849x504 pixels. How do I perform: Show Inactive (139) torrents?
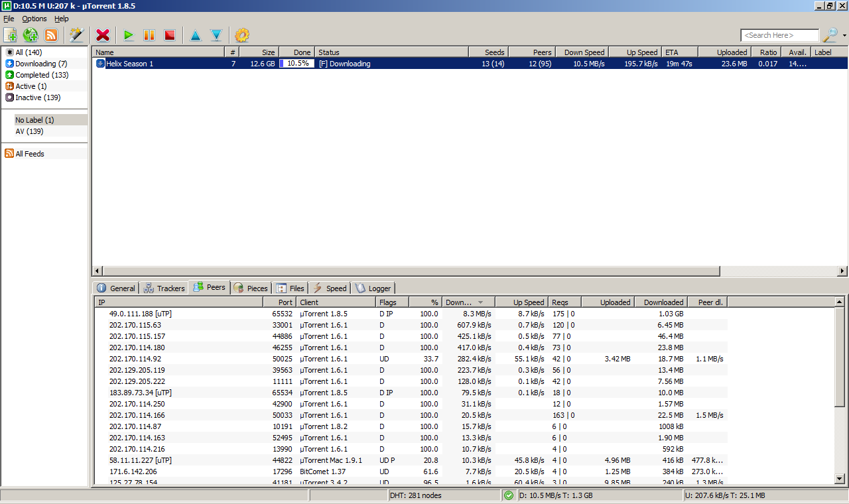(44, 97)
